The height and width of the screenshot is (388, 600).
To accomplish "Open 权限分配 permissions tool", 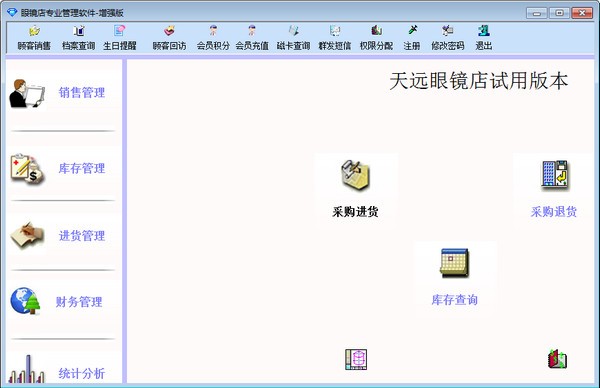I will (376, 38).
